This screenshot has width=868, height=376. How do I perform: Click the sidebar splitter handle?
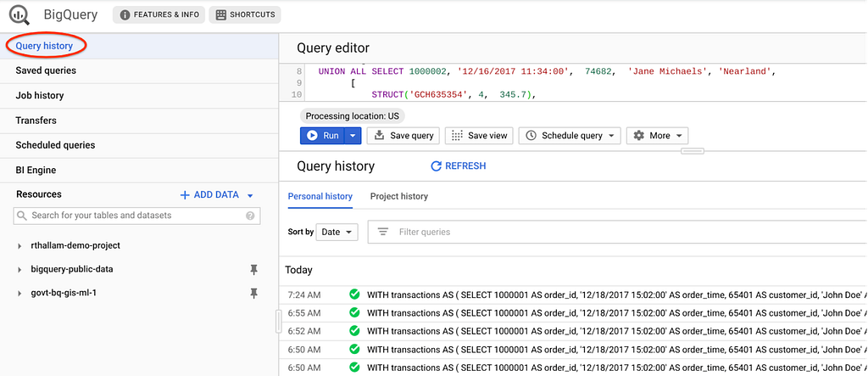click(x=278, y=321)
